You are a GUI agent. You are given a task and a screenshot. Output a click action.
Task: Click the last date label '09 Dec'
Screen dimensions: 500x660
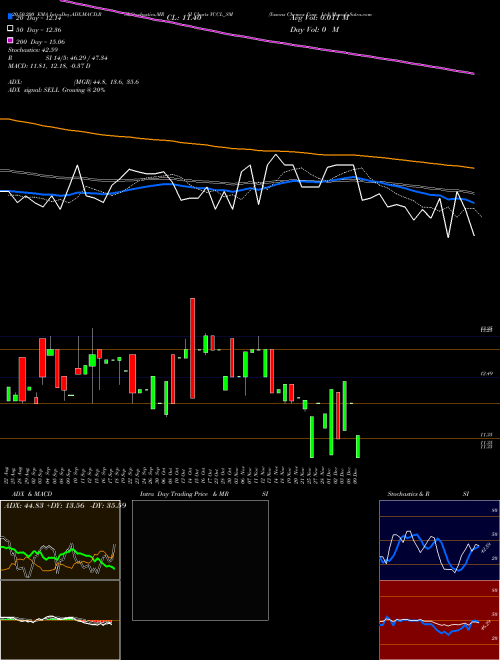click(x=356, y=475)
